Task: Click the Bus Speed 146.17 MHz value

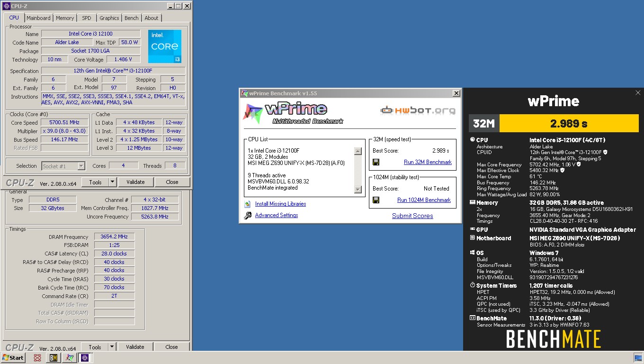Action: (x=64, y=139)
